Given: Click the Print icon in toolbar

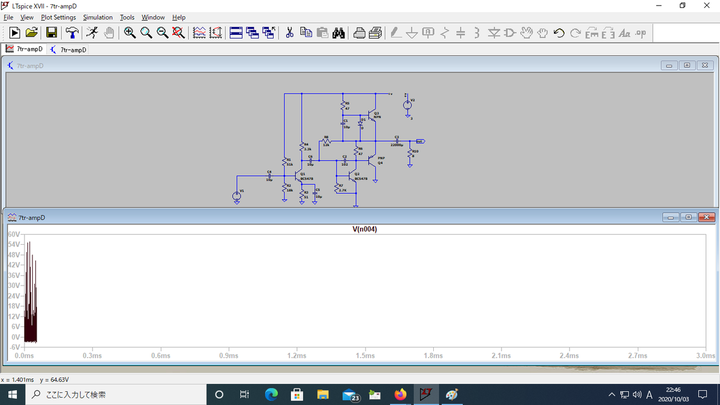Looking at the screenshot, I should click(x=359, y=33).
